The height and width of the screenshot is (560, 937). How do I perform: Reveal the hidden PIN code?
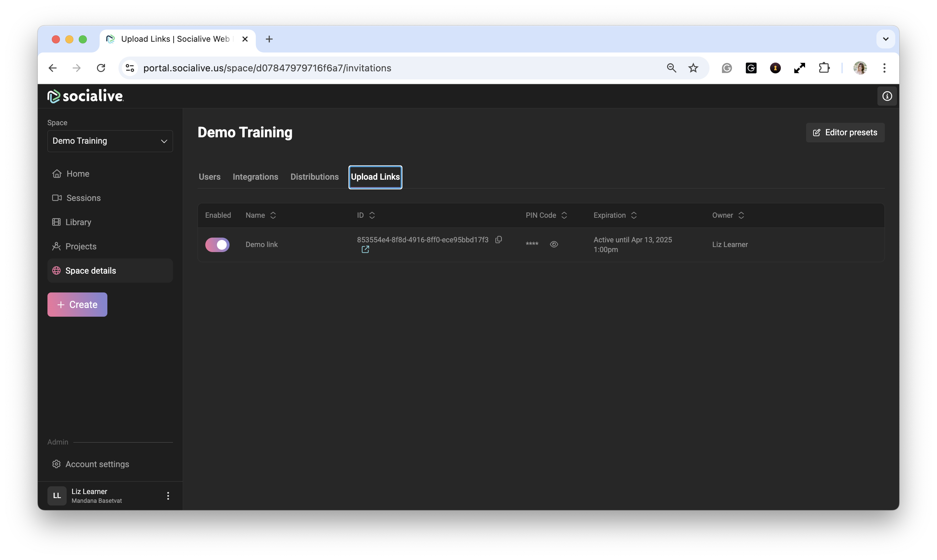click(x=554, y=245)
